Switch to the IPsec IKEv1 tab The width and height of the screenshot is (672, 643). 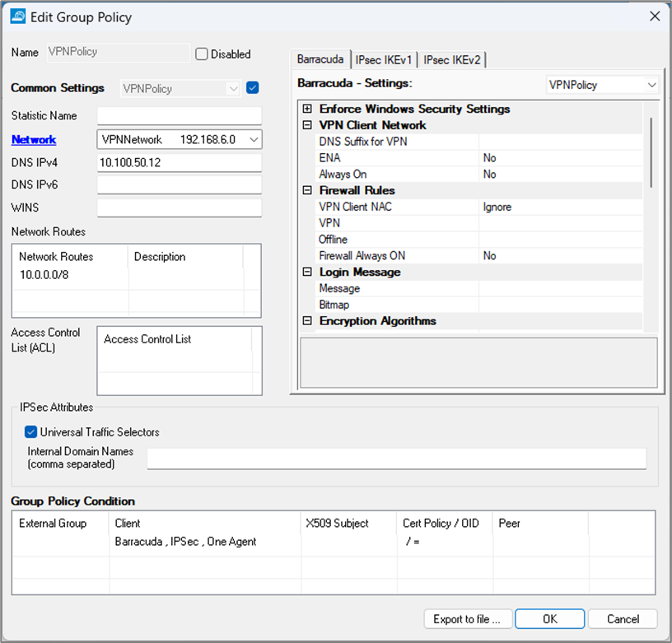point(385,60)
